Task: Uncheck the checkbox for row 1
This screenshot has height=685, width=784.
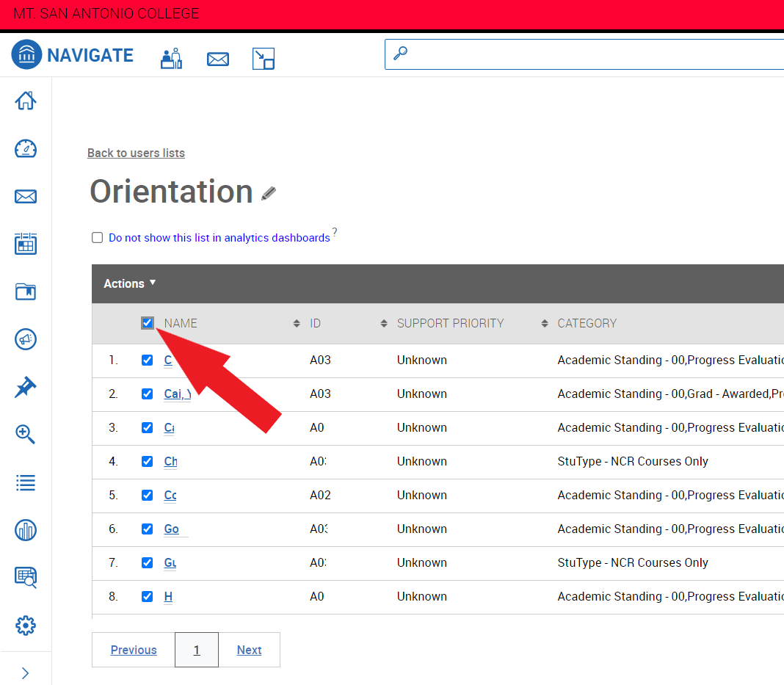Action: (x=147, y=360)
